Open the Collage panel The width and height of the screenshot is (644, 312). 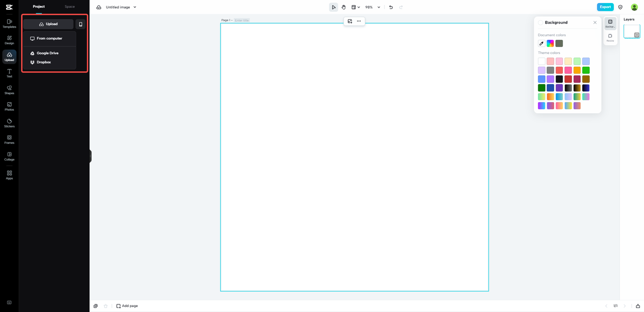click(9, 157)
